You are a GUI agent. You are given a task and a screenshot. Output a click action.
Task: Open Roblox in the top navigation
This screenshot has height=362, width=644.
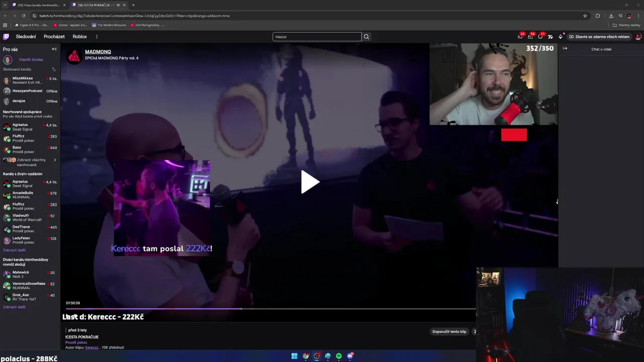pyautogui.click(x=79, y=37)
